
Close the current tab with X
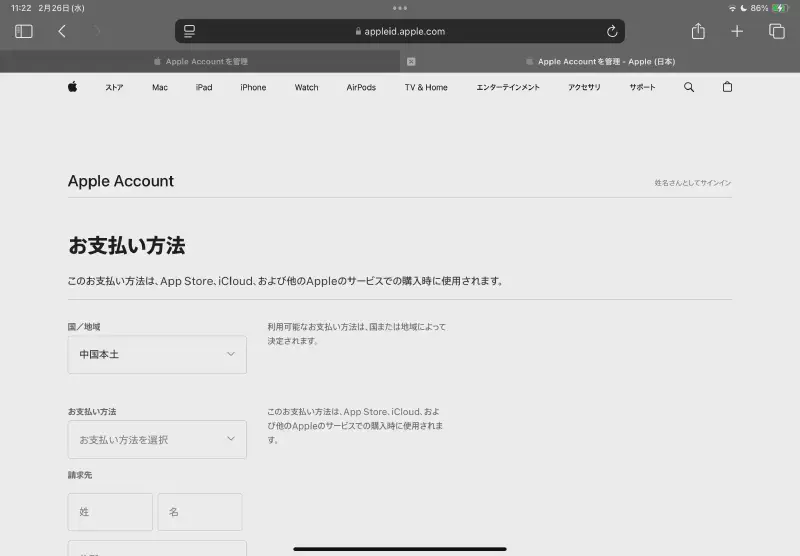(410, 62)
